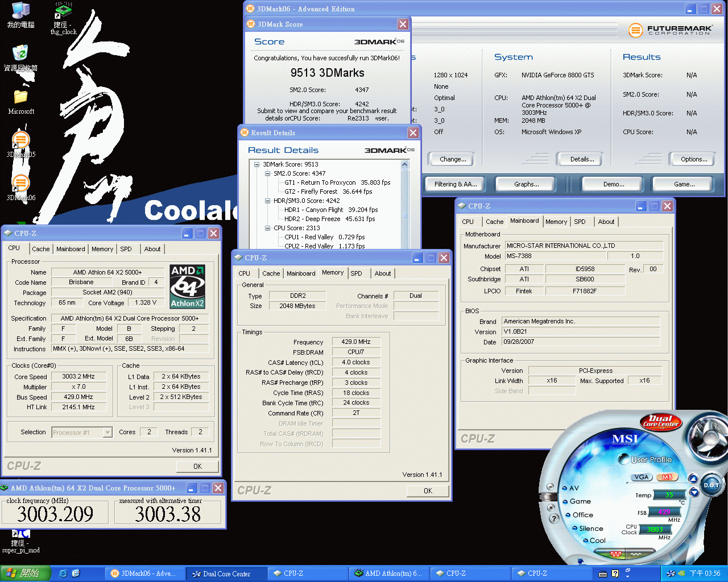The image size is (728, 582).
Task: Click OK in the processor CPU-Z window
Action: pyautogui.click(x=197, y=466)
